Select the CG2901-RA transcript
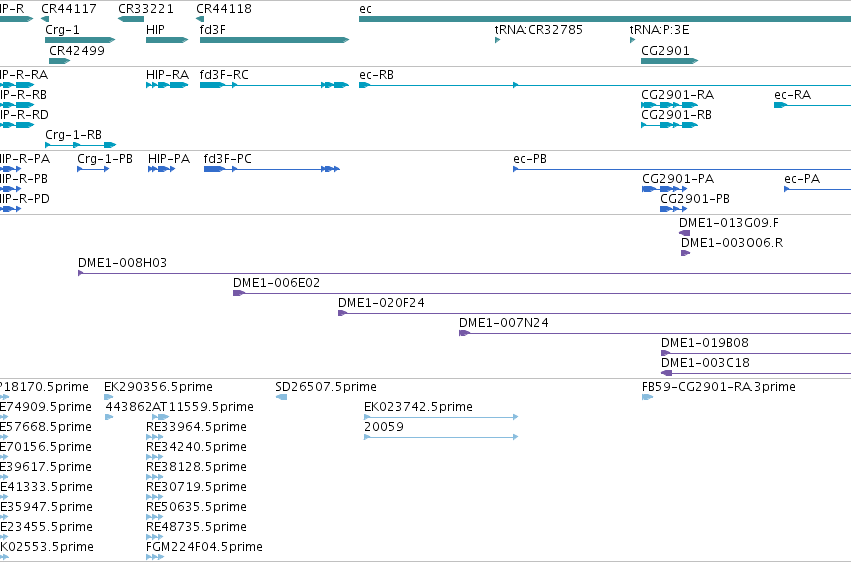 [669, 105]
